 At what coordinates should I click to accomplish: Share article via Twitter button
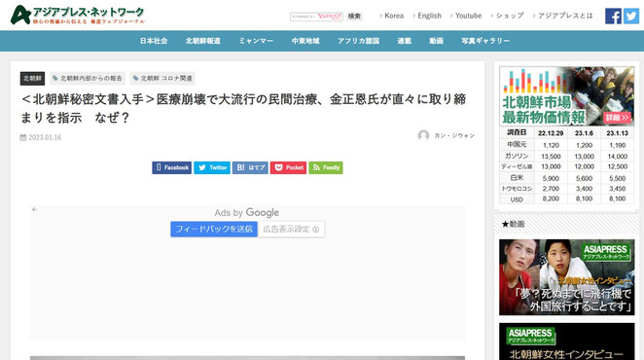click(x=212, y=167)
